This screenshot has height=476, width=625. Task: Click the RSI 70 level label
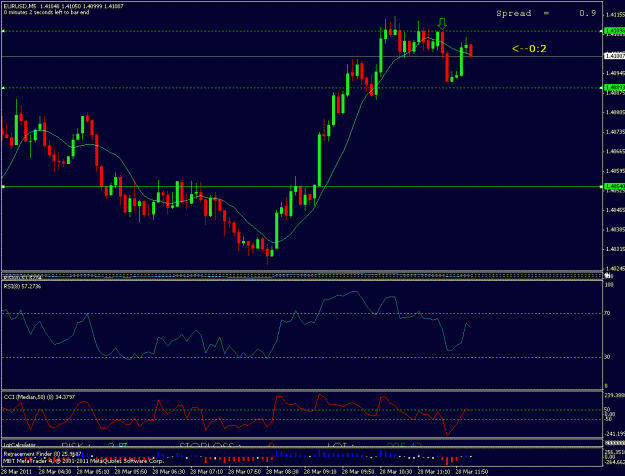(607, 313)
